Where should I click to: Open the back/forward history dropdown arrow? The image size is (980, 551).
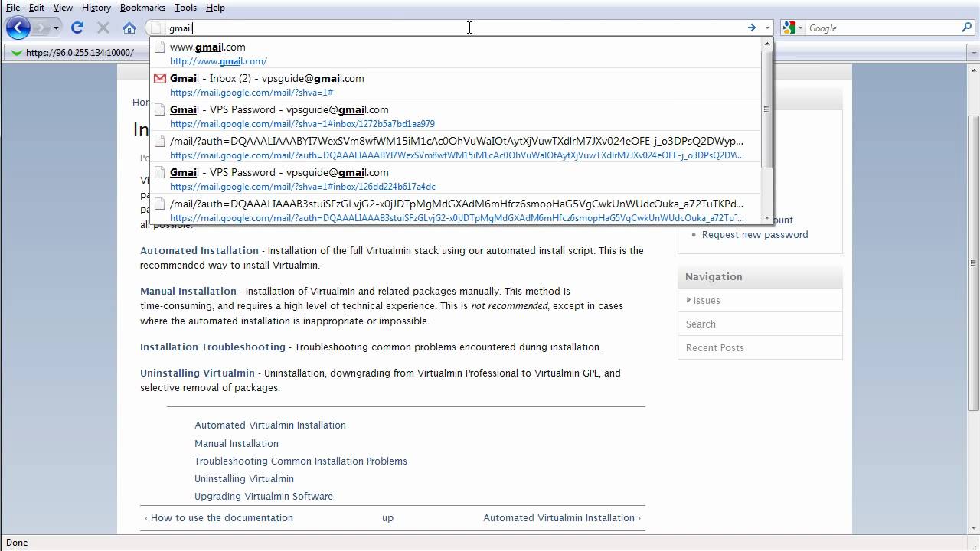tap(56, 28)
